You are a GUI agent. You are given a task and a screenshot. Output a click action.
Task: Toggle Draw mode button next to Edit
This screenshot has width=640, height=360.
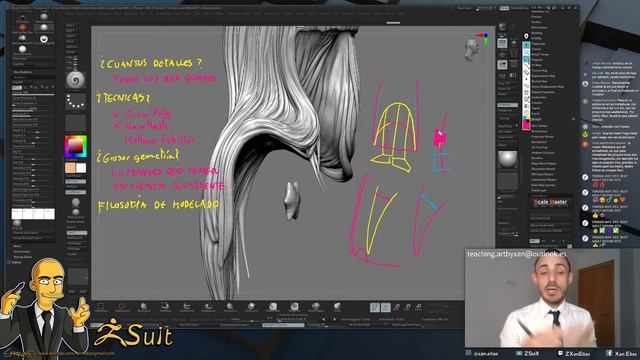pyautogui.click(x=386, y=307)
